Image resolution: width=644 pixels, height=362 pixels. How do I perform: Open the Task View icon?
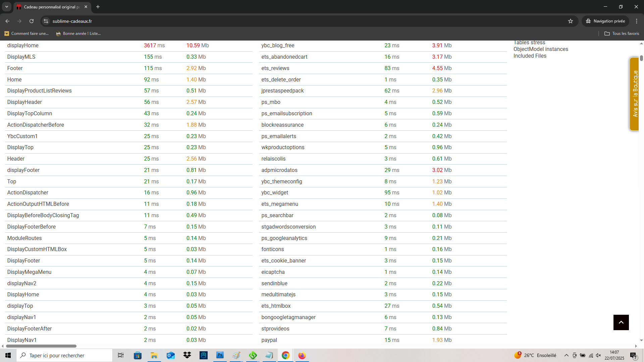pyautogui.click(x=121, y=355)
